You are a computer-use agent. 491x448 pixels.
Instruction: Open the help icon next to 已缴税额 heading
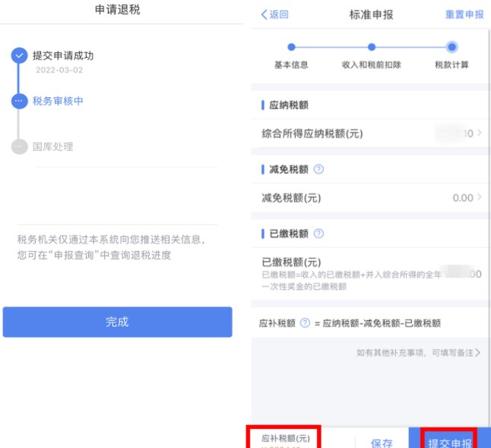tap(318, 234)
